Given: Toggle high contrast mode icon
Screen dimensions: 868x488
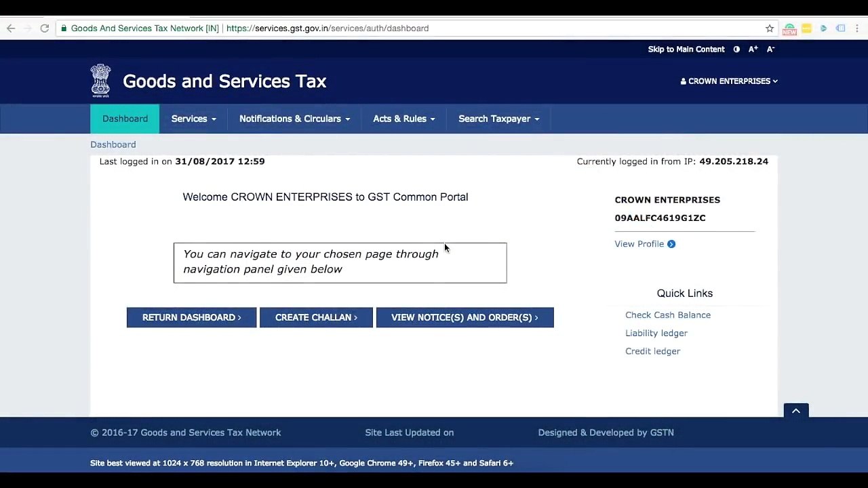Looking at the screenshot, I should coord(736,49).
